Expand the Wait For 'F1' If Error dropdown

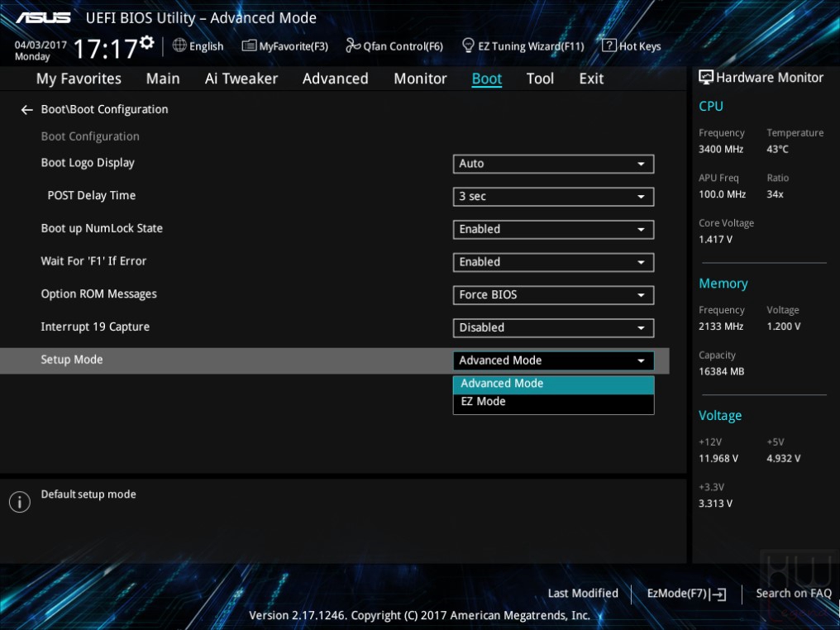point(553,262)
